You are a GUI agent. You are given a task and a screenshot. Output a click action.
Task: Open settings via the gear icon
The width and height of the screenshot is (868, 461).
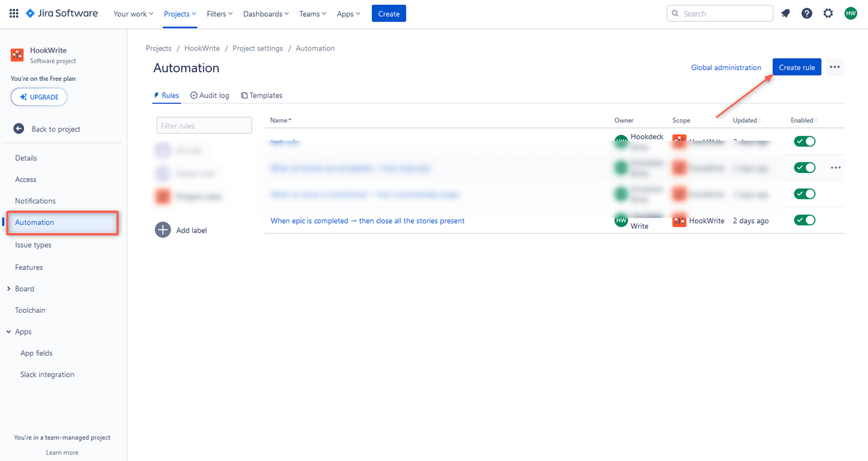pos(828,13)
